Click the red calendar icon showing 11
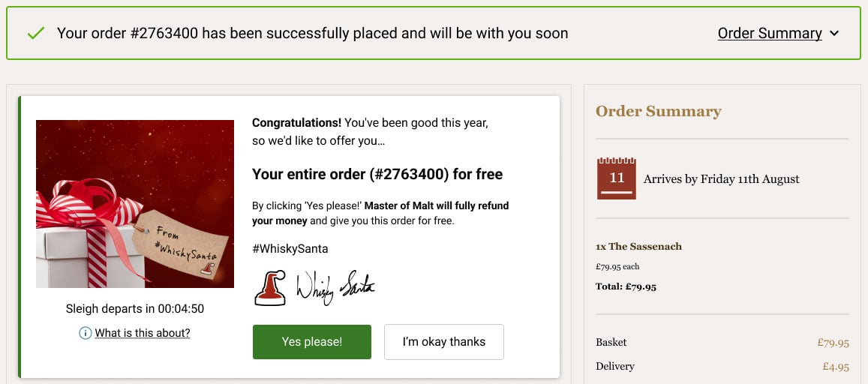 (616, 178)
